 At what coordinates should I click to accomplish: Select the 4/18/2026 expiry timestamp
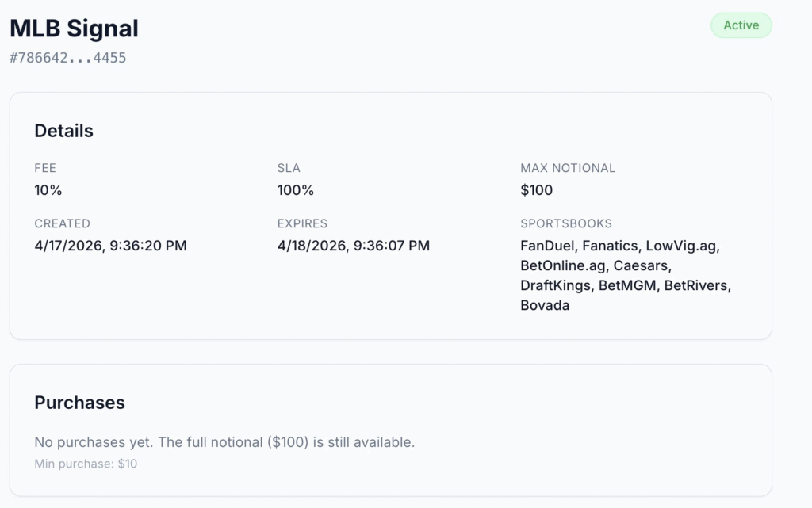[354, 246]
